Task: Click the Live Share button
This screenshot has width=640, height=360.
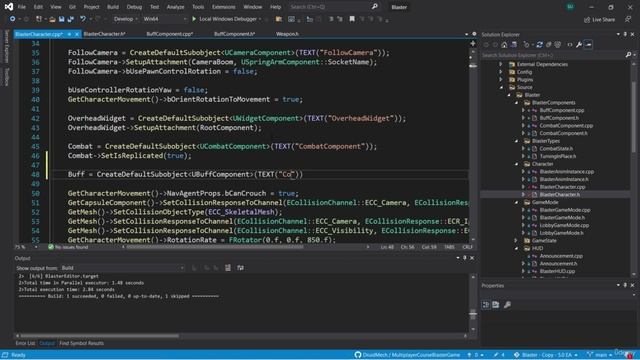Action: [x=599, y=19]
